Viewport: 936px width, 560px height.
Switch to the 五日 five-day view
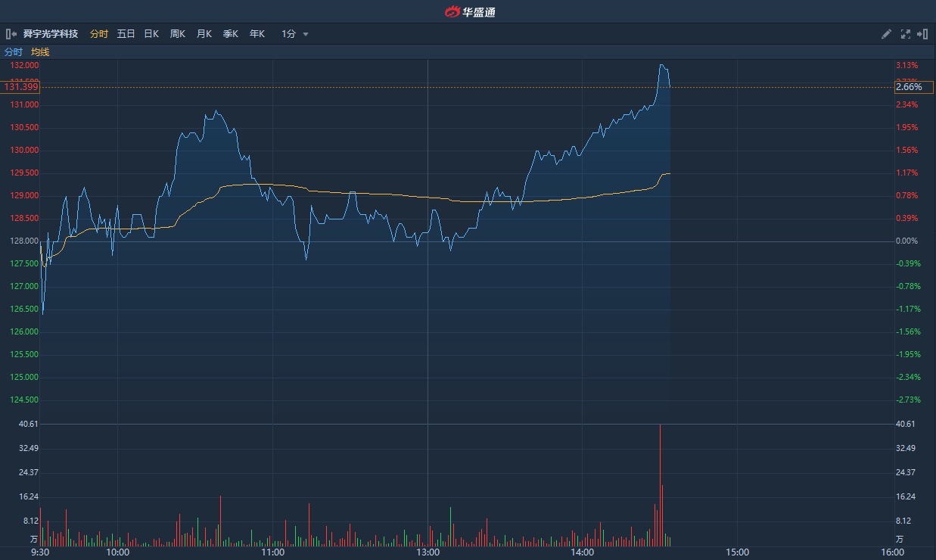pyautogui.click(x=126, y=34)
